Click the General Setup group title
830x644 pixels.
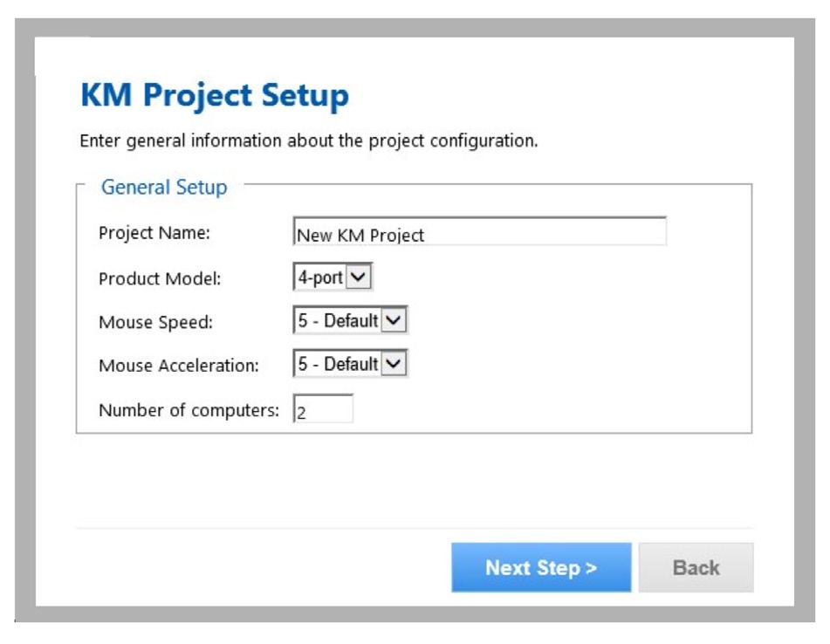pos(164,188)
